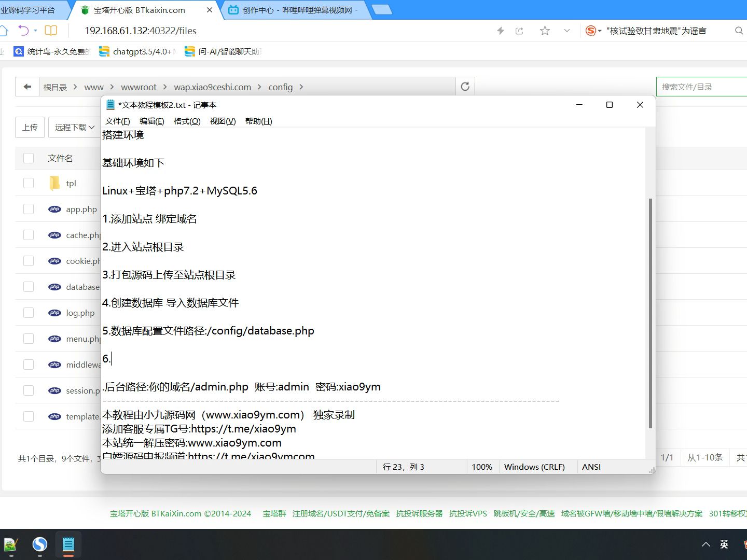Click the 100% zoom status in Notepad

pyautogui.click(x=482, y=467)
